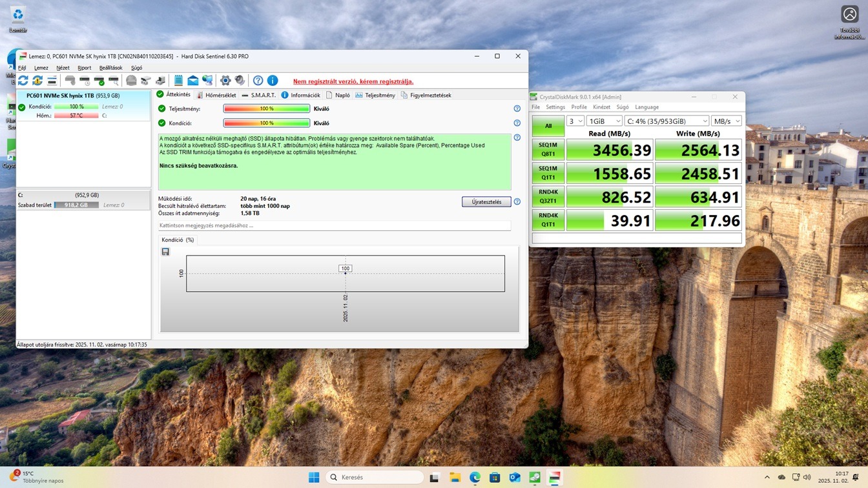Screen dimensions: 868x488
Task: Click the Keresés taskbar search box
Action: (x=375, y=478)
